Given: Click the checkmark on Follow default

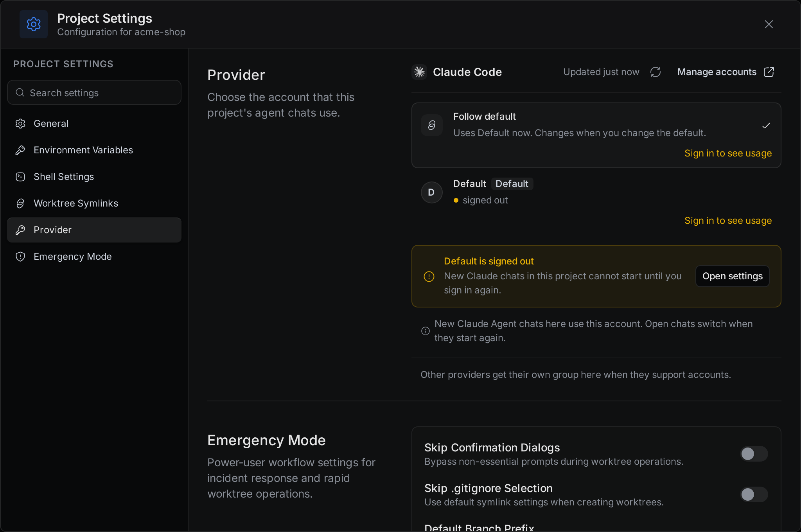Looking at the screenshot, I should click(x=766, y=125).
